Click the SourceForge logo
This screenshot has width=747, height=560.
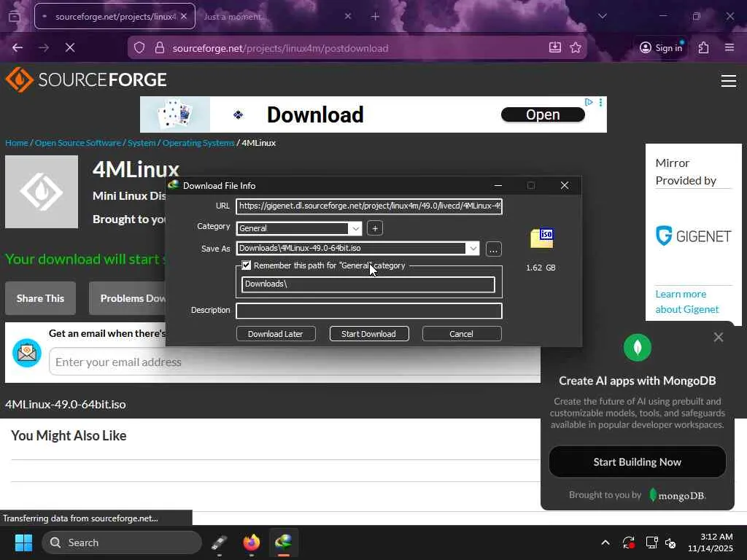(x=86, y=79)
